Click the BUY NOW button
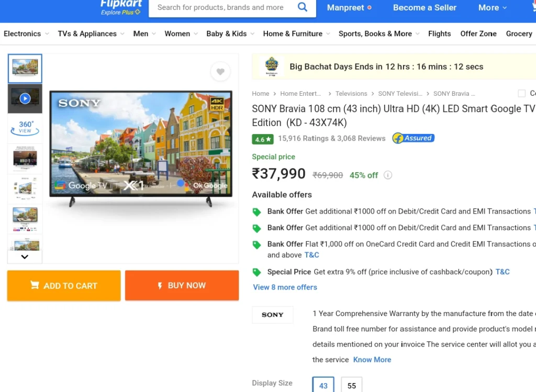Image resolution: width=536 pixels, height=392 pixels. tap(182, 285)
